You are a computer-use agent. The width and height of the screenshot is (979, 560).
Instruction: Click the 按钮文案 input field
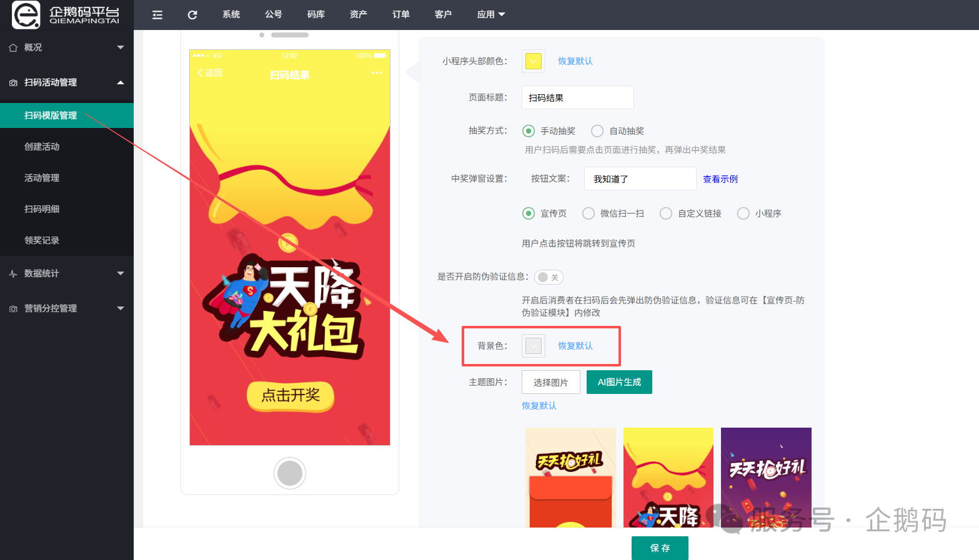click(640, 179)
